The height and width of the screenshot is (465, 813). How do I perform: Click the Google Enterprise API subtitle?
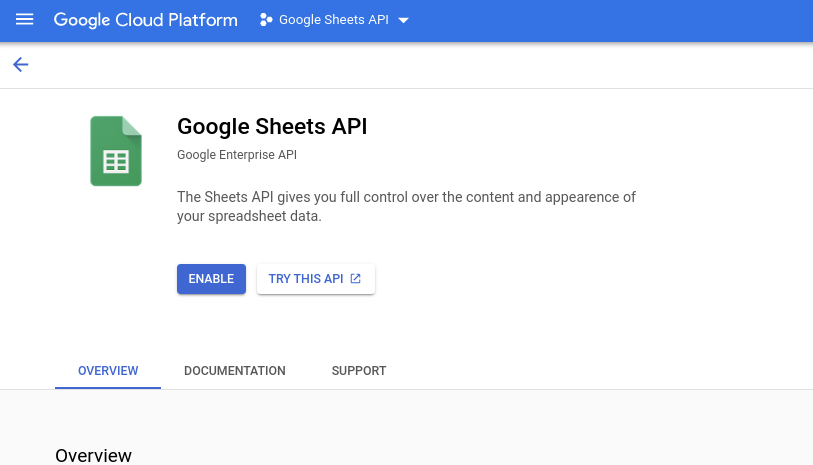[237, 155]
